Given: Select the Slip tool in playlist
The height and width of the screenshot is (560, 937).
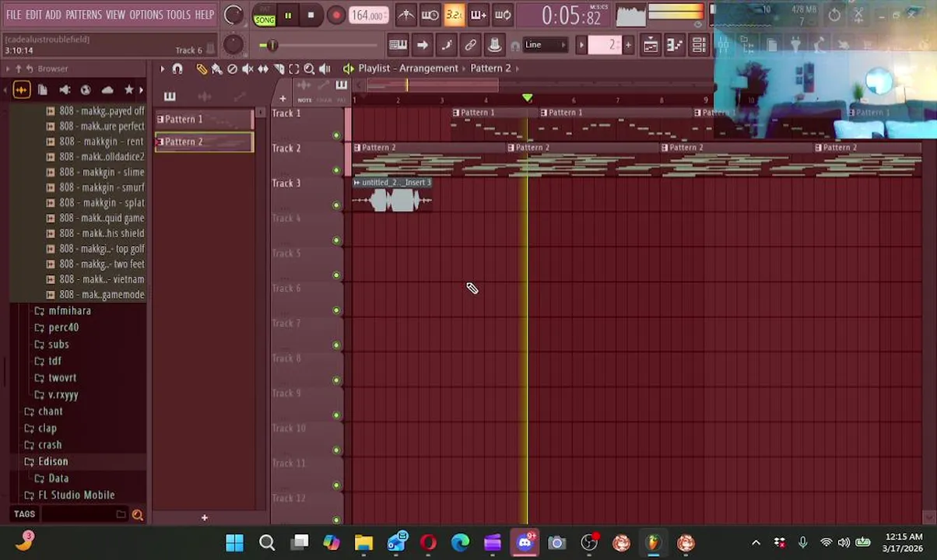Looking at the screenshot, I should [x=263, y=69].
